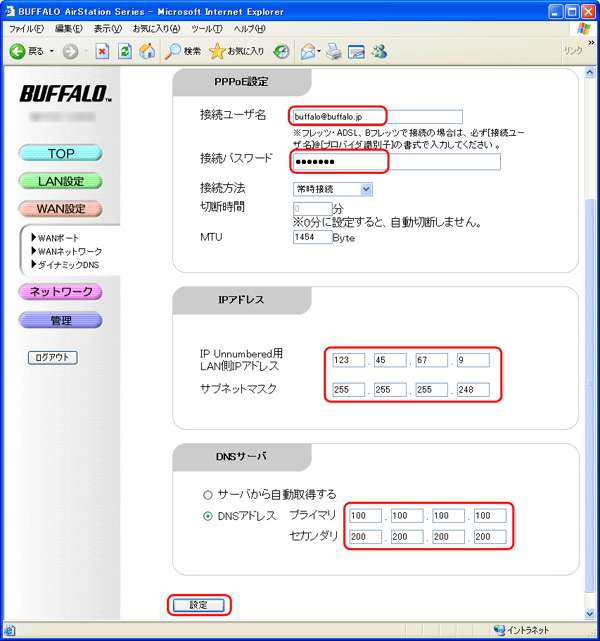600x641 pixels.
Task: Click the page icon in status bar
Action: pos(10,630)
